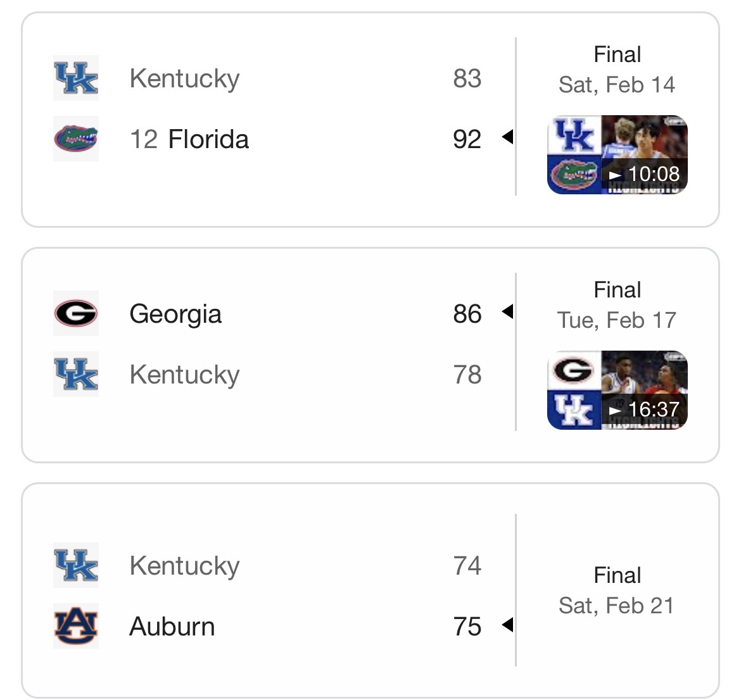Click Georgia's winning score of 86
Viewport: 741px width, 700px height.
tap(467, 314)
